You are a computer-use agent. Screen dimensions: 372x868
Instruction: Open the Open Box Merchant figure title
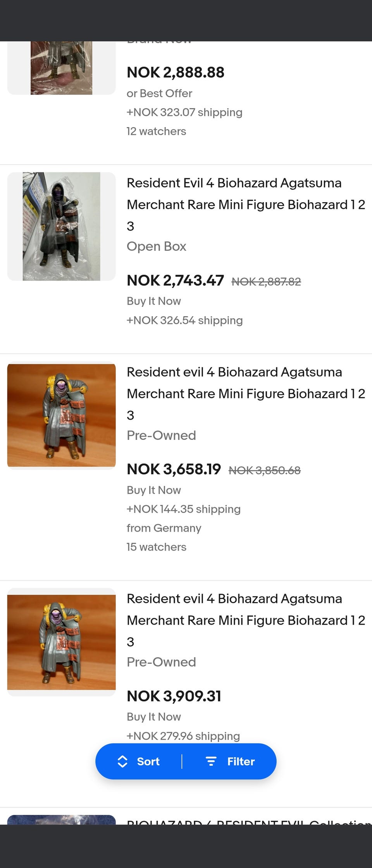coord(246,204)
